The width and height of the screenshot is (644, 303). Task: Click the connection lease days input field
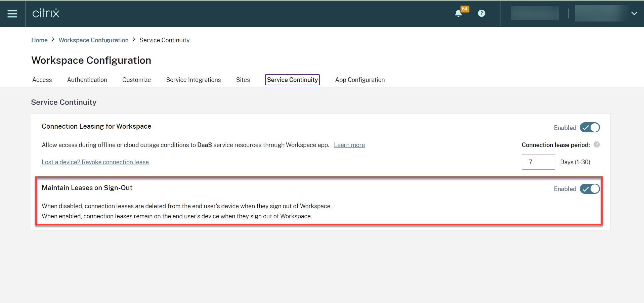point(538,162)
